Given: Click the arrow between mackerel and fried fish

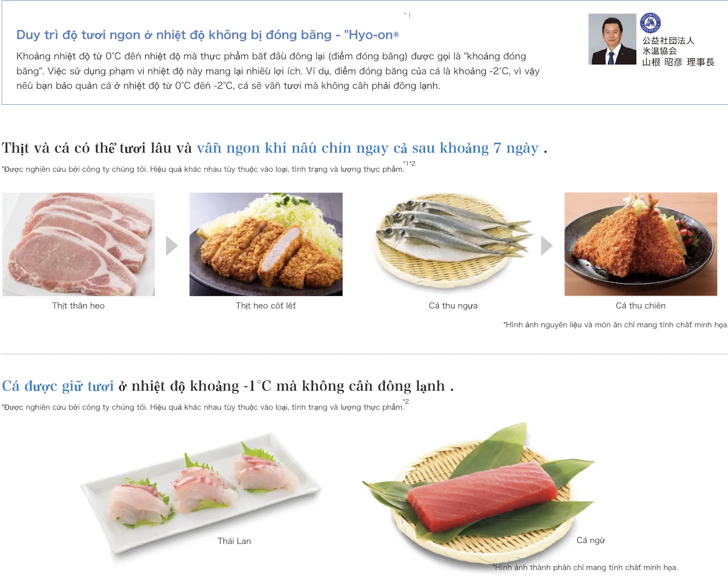Looking at the screenshot, I should point(547,245).
